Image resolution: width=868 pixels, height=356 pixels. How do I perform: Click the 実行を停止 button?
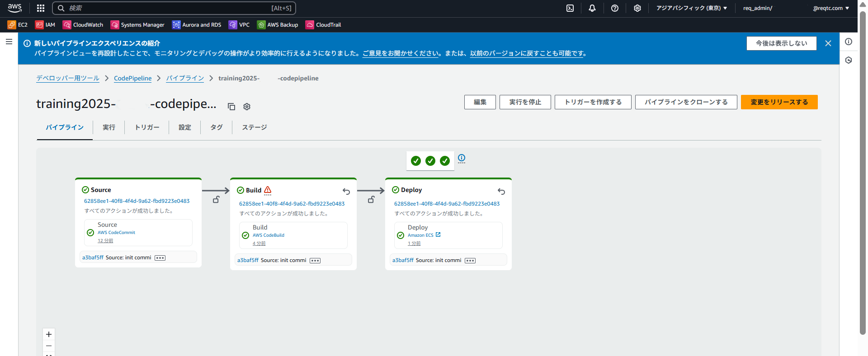pyautogui.click(x=525, y=102)
